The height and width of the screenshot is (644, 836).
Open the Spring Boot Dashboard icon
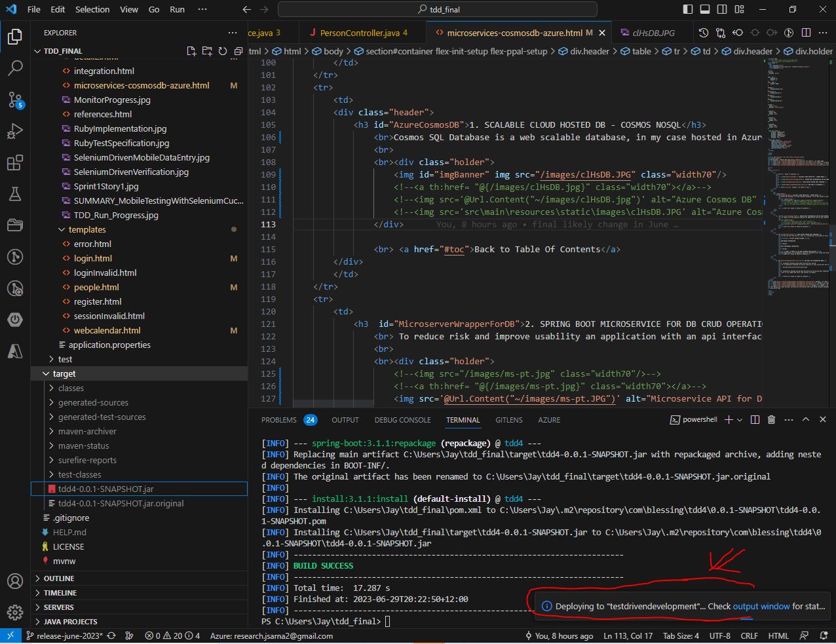click(x=16, y=320)
